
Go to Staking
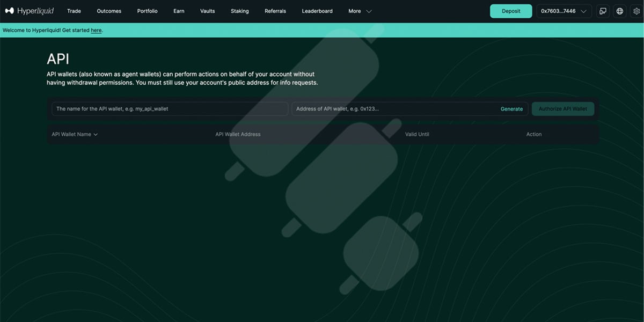point(240,11)
